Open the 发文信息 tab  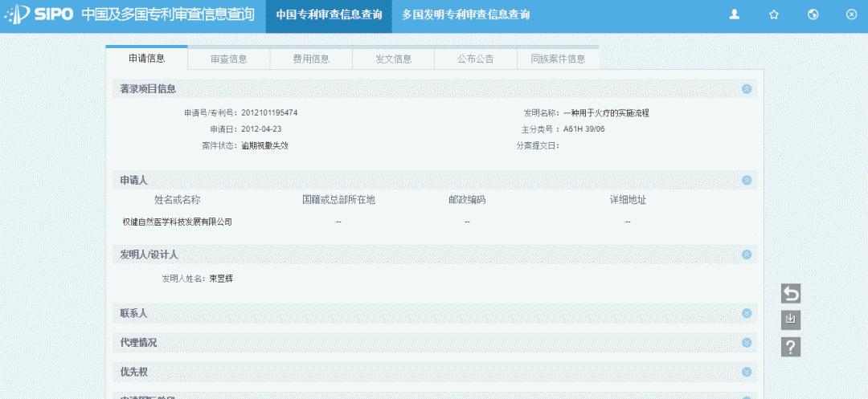click(x=394, y=59)
